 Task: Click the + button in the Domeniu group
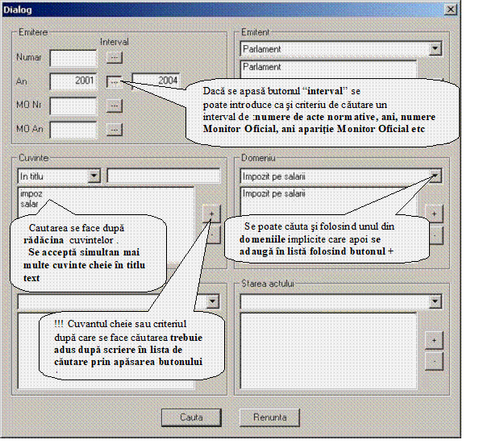click(x=434, y=214)
